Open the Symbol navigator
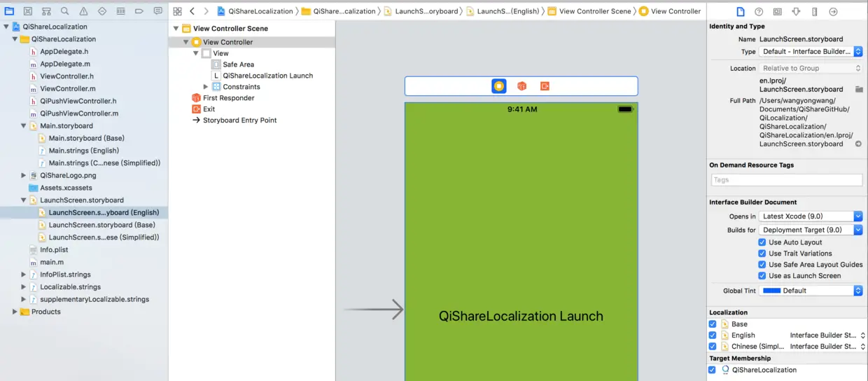The width and height of the screenshot is (868, 381). (46, 11)
